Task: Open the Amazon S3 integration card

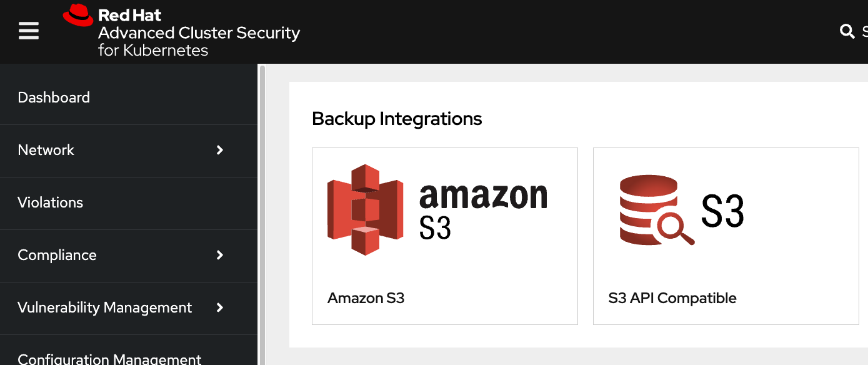Action: (445, 236)
